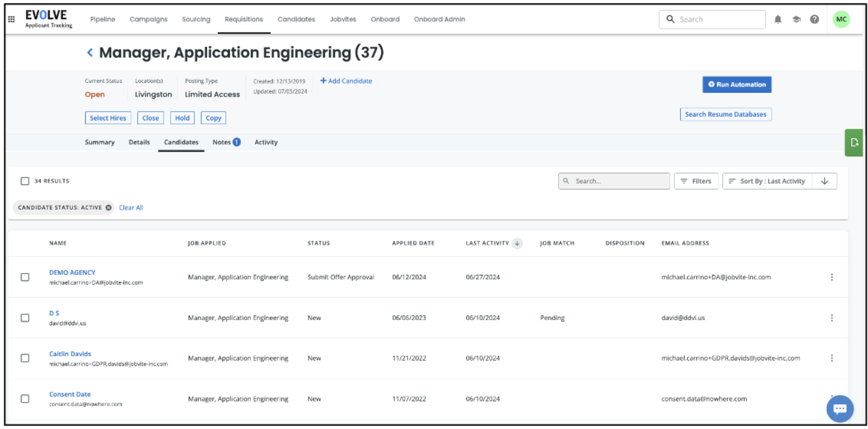Click the Pending job match cell
Viewport: 868px width, 429px height.
pos(552,318)
